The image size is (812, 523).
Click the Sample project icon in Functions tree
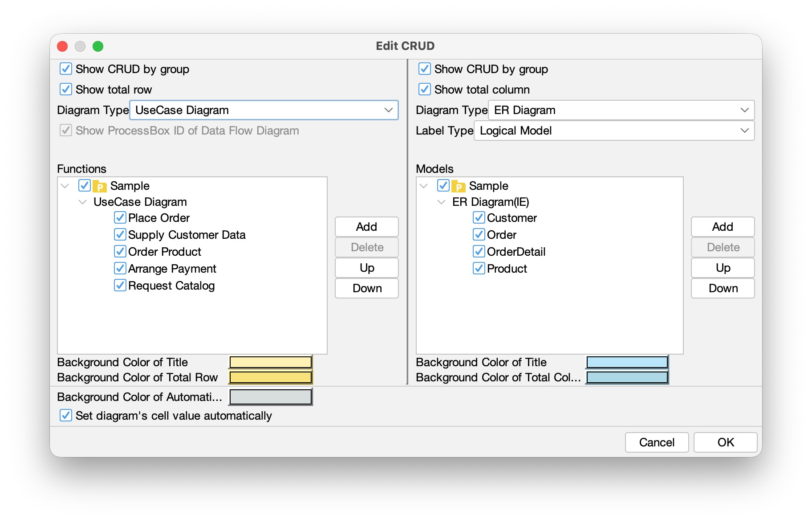click(99, 186)
